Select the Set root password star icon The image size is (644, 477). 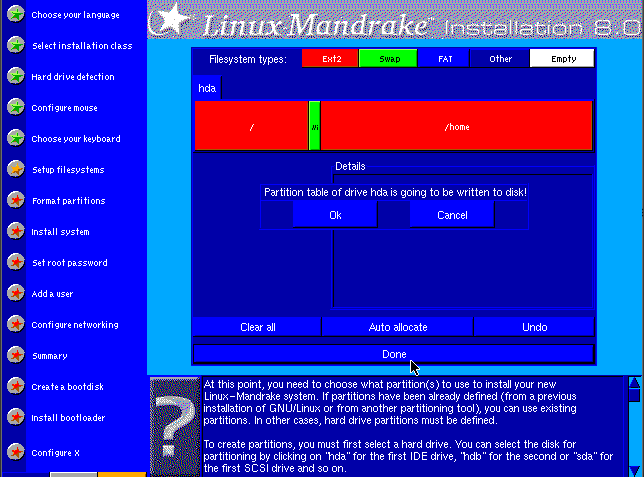coord(15,263)
